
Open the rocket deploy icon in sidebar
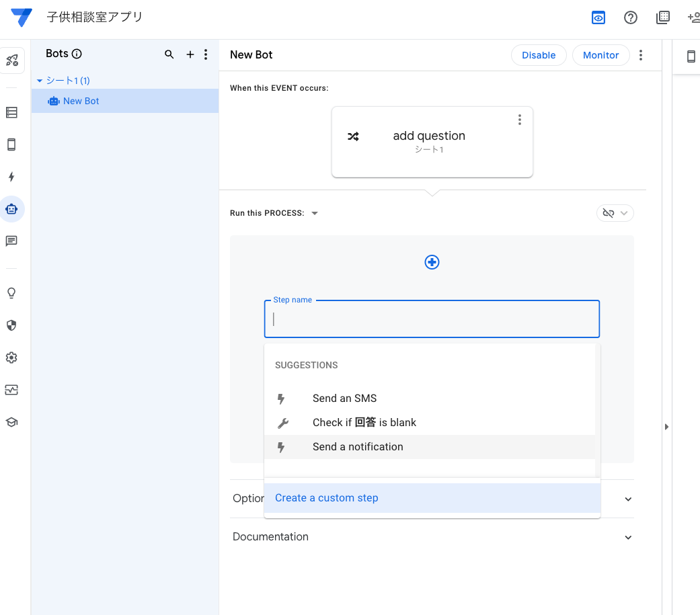click(x=11, y=60)
